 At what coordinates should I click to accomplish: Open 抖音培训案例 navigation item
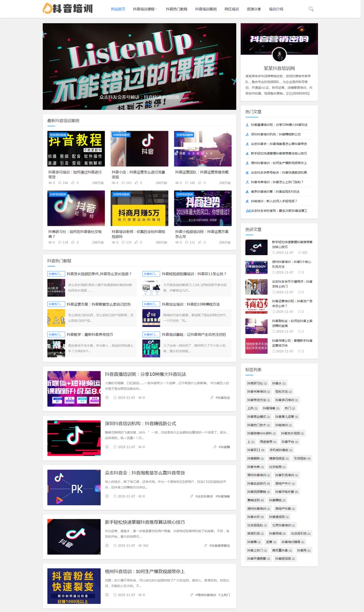coord(206,9)
